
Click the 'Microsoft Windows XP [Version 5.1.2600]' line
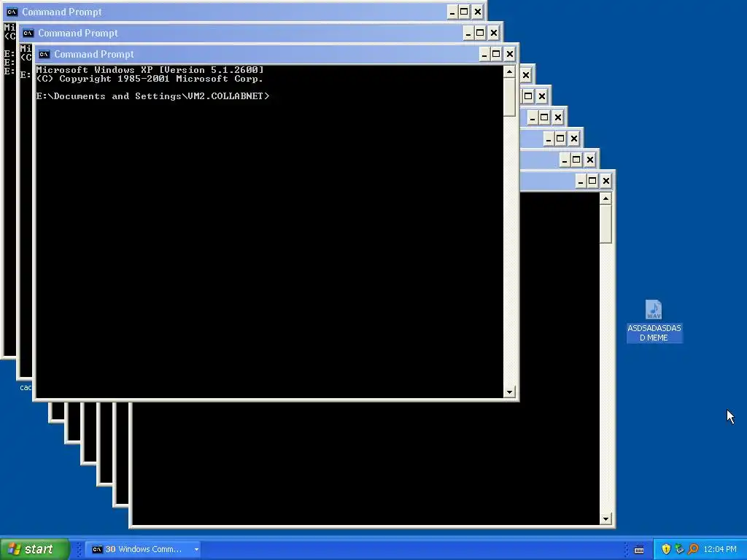click(x=150, y=70)
